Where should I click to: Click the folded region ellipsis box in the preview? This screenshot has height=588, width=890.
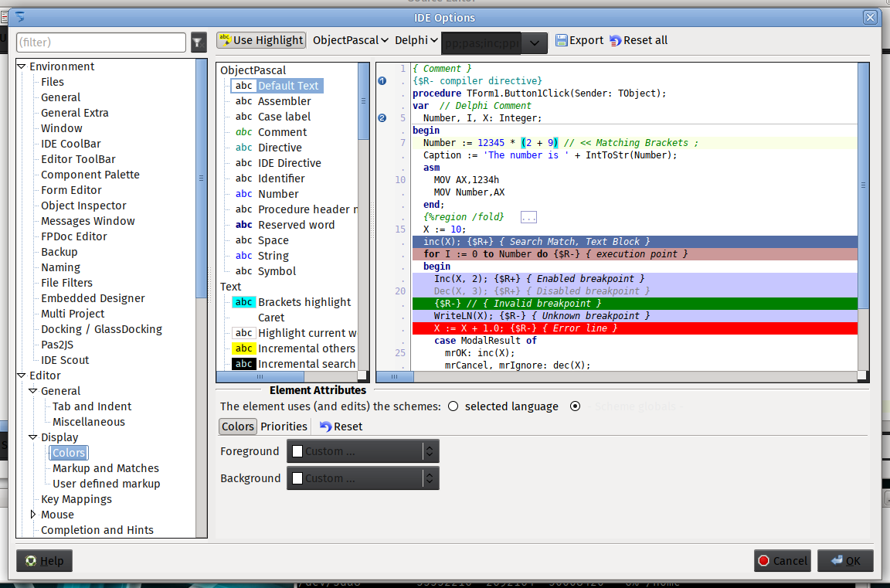click(x=528, y=217)
